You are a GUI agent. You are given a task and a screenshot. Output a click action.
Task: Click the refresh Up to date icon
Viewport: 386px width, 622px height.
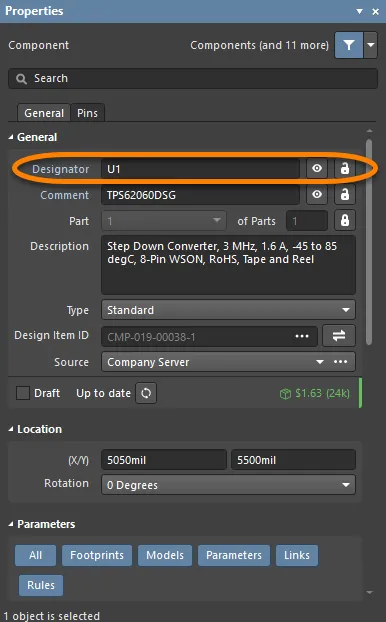146,393
